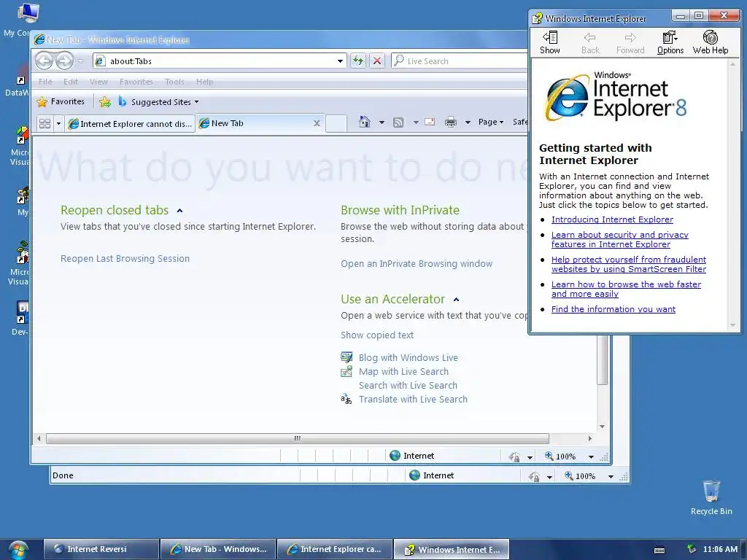Switch to Internet Explorer ca... taskbar button

point(335,549)
